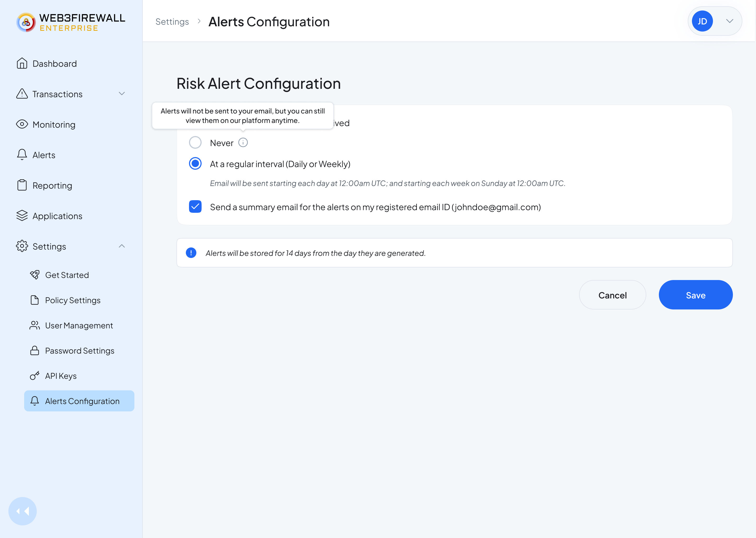
Task: Click the info icon beside Never
Action: (243, 142)
